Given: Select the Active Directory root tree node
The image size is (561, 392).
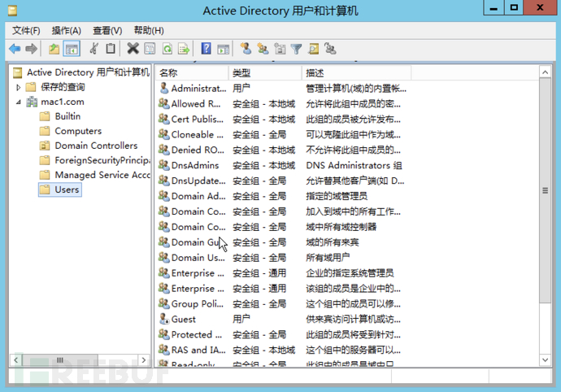Looking at the screenshot, I should tap(88, 72).
